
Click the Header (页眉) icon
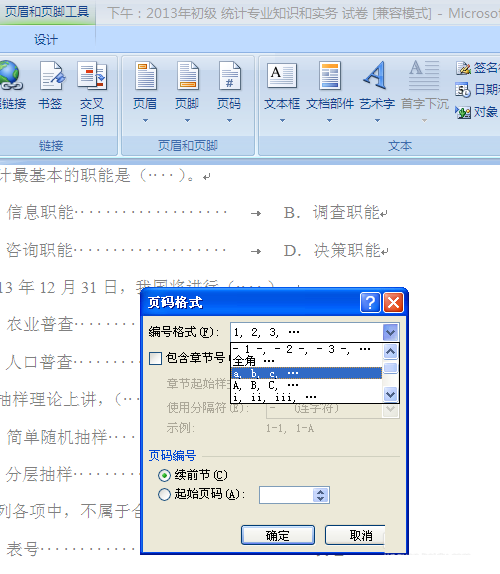pos(146,76)
